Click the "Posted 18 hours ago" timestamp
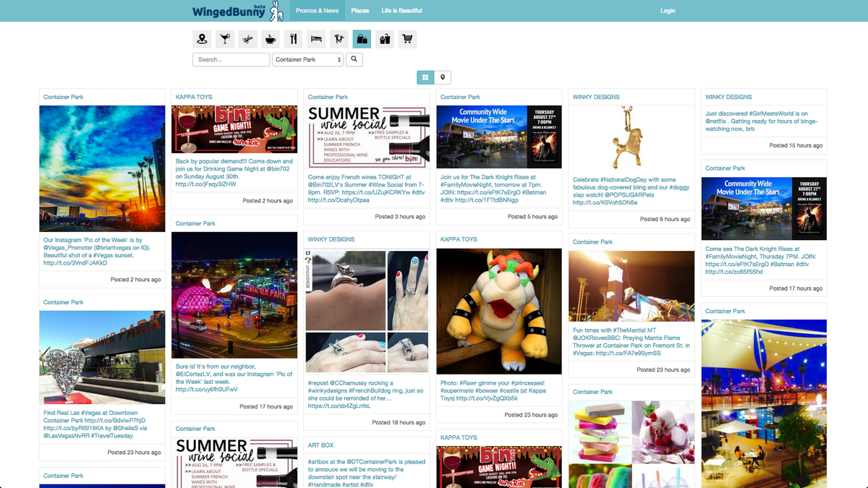 (x=399, y=422)
